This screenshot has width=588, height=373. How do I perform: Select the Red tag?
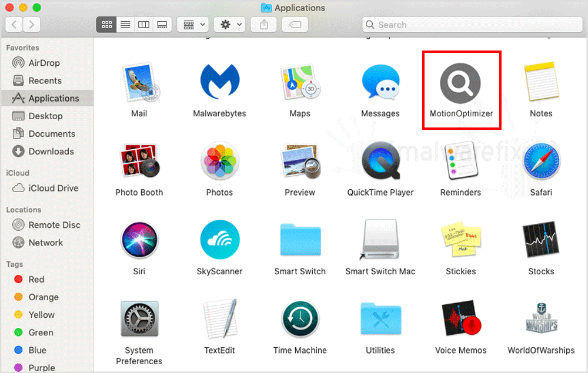click(47, 280)
